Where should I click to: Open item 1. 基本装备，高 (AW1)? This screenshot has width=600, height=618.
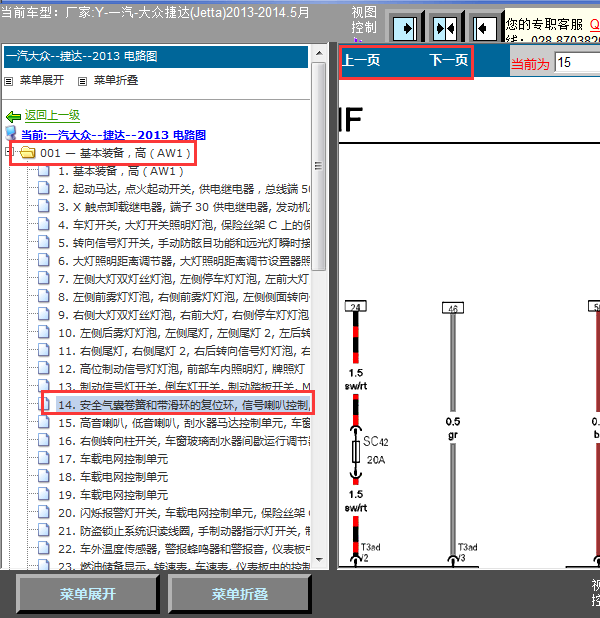click(x=121, y=171)
